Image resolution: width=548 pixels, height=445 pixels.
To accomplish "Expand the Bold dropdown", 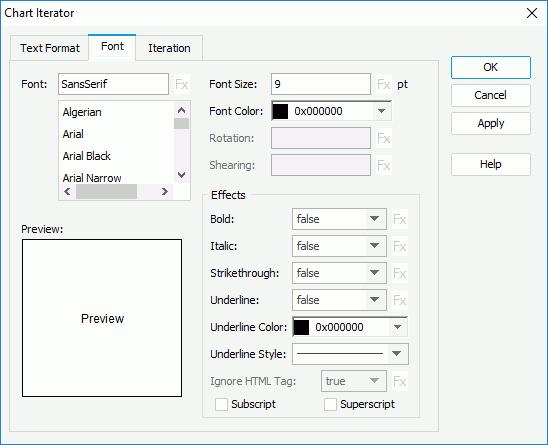I will [x=374, y=219].
